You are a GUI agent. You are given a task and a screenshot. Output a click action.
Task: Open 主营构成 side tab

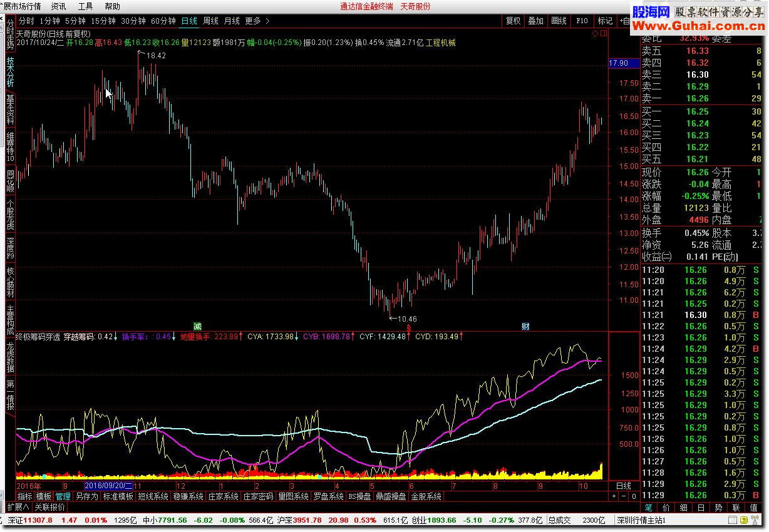[10, 320]
